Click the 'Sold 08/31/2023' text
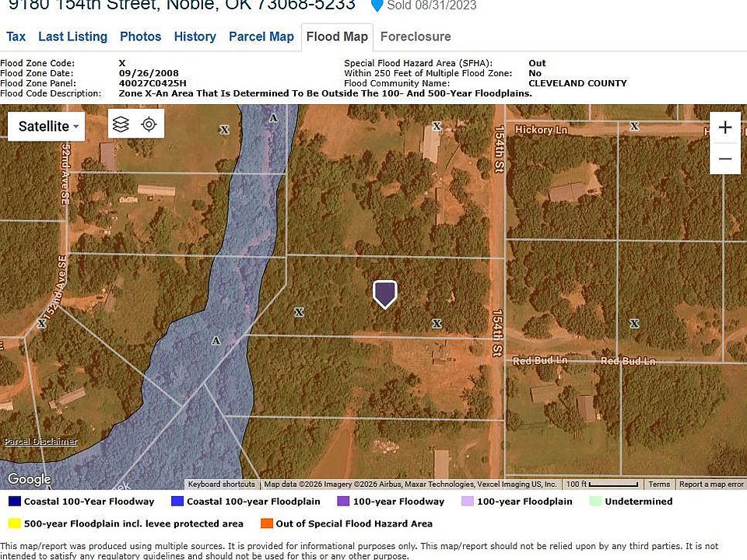The height and width of the screenshot is (560, 747). pyautogui.click(x=432, y=5)
